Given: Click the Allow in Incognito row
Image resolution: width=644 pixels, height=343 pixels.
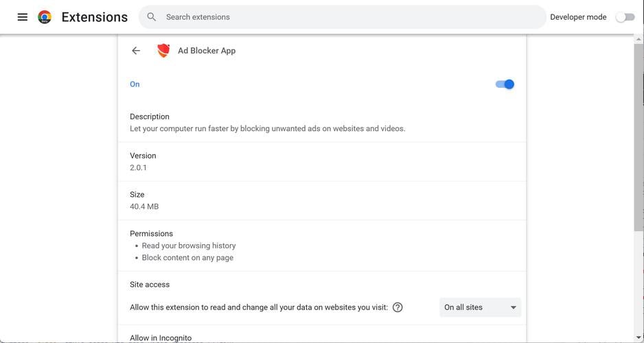Looking at the screenshot, I should point(161,338).
